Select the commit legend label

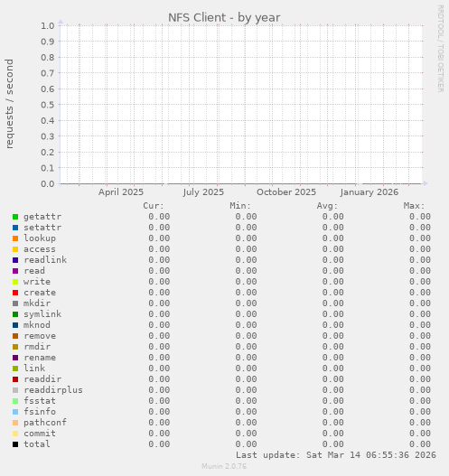tap(40, 434)
